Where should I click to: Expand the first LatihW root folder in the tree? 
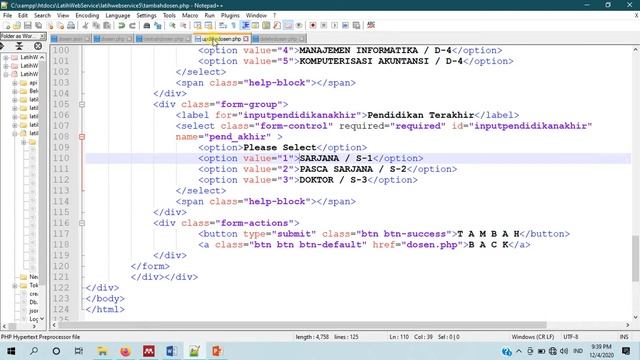click(6, 58)
